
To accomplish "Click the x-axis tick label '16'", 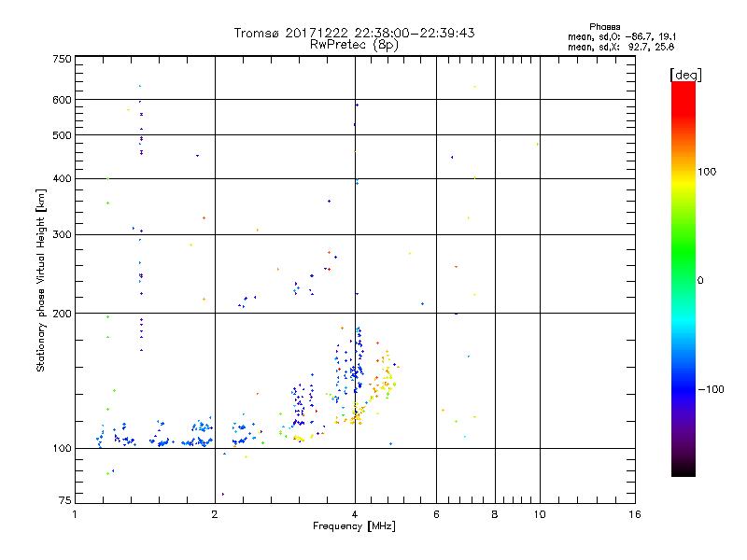I will pyautogui.click(x=633, y=515).
